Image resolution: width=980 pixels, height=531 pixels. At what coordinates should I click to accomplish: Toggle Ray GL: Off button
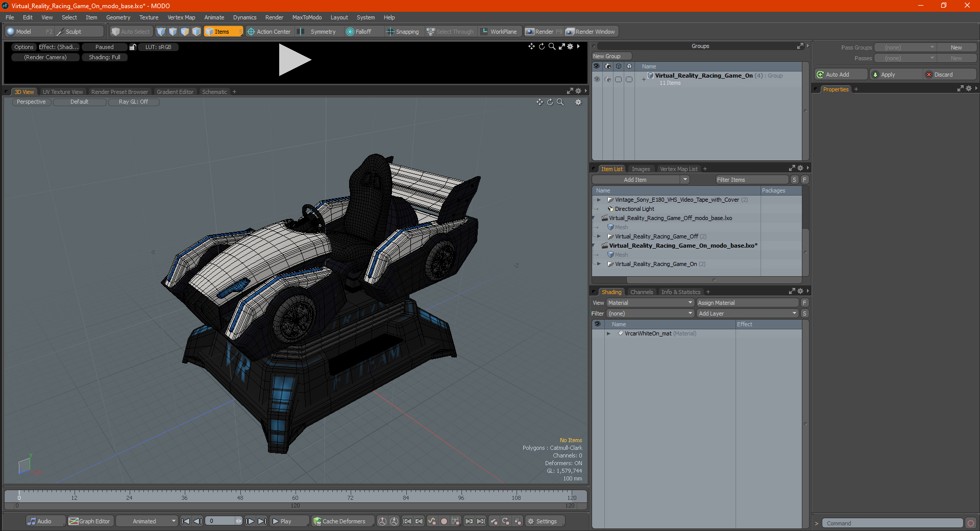click(x=133, y=102)
